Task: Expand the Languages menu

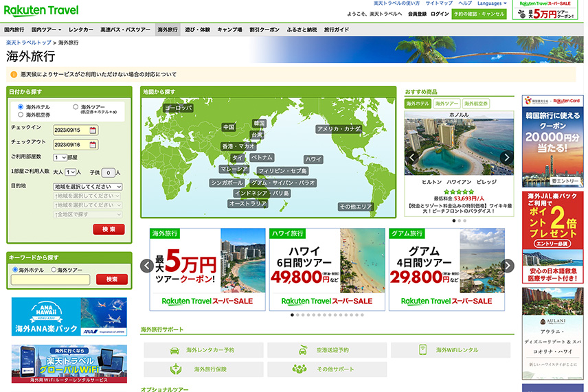Action: pos(492,3)
